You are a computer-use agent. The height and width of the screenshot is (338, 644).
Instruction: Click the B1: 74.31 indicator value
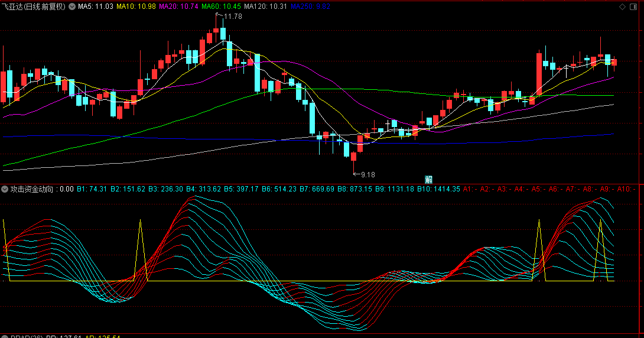92,189
